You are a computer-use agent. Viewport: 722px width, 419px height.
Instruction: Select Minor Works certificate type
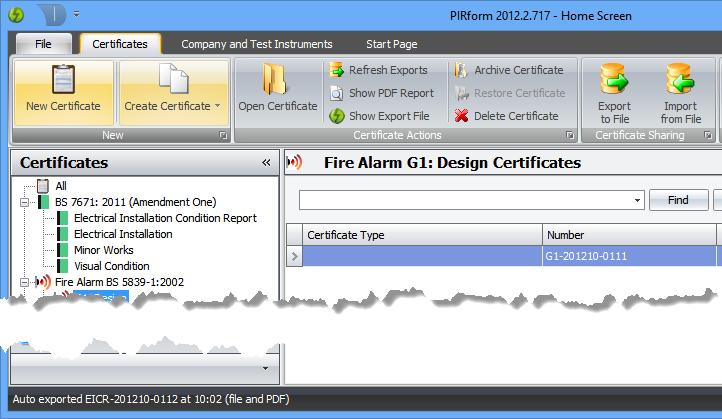click(104, 250)
